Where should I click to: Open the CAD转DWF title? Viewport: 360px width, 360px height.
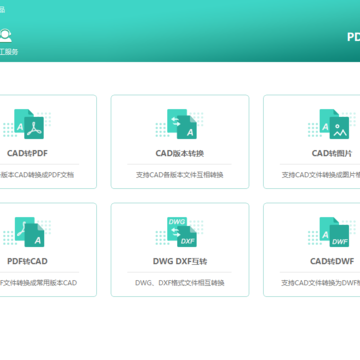coord(332,261)
